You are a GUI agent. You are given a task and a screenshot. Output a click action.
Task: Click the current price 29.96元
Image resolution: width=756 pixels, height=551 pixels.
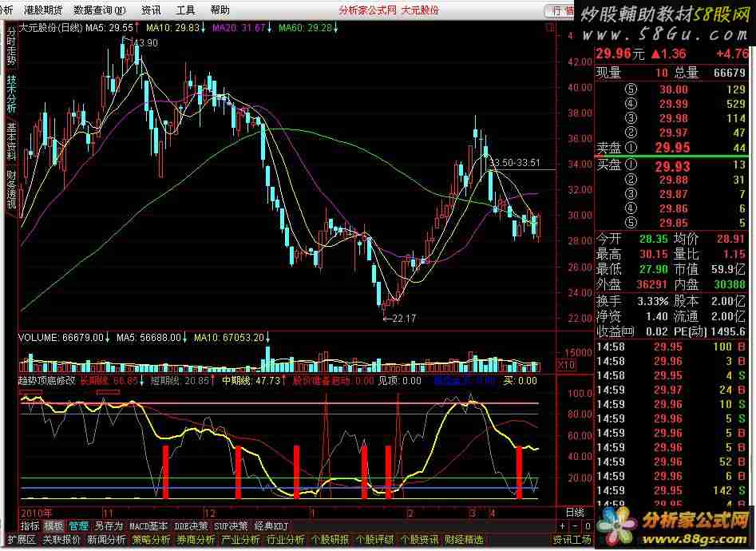coord(620,54)
